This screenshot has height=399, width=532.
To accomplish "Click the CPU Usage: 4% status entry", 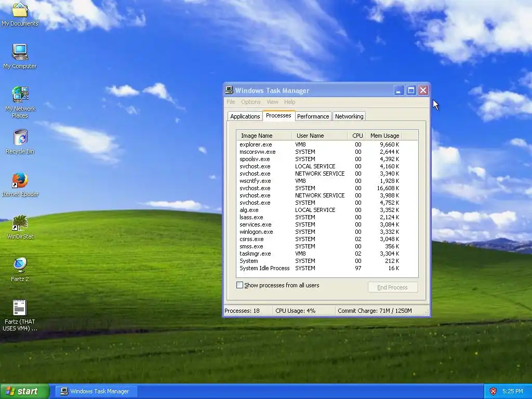I will pos(304,311).
